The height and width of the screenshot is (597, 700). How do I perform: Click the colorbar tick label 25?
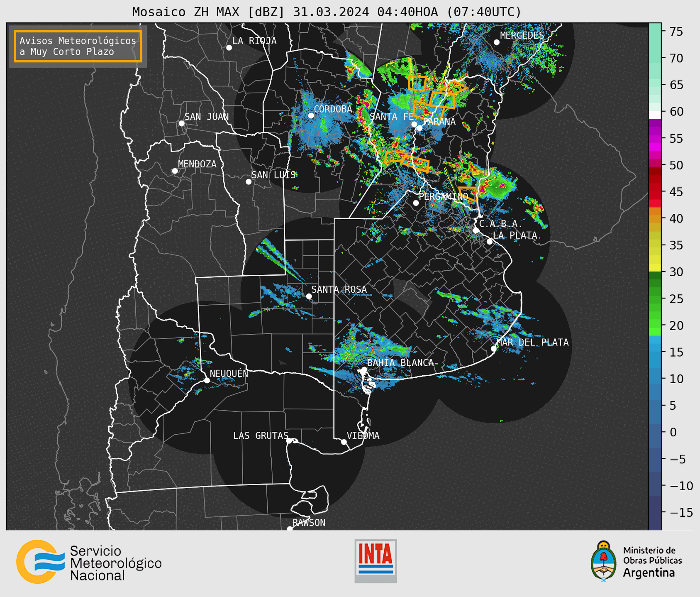tap(677, 298)
